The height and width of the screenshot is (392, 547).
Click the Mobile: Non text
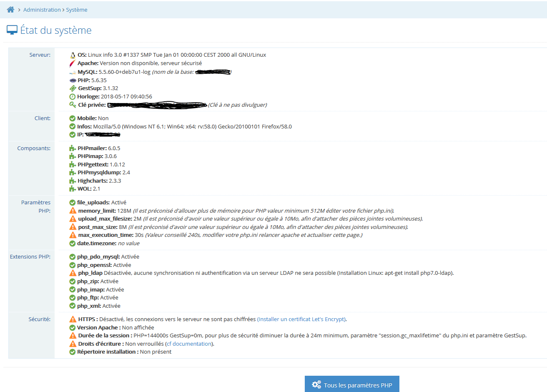tap(93, 118)
